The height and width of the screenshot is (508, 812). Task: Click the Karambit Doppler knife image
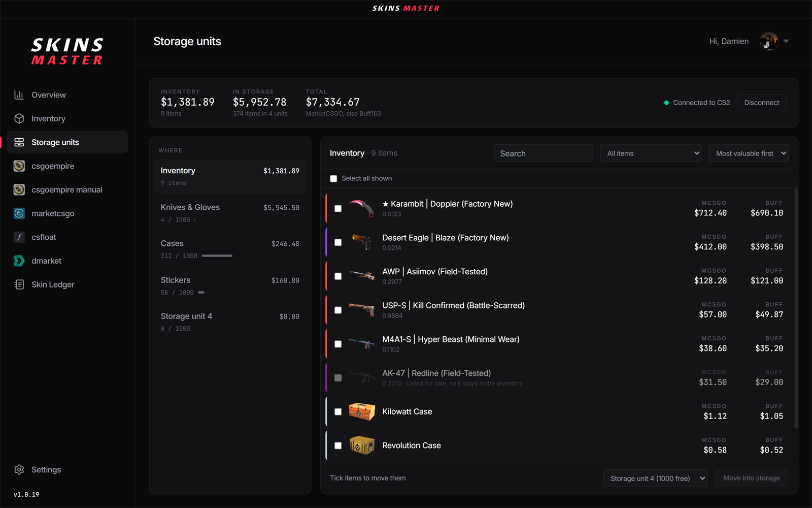[362, 208]
